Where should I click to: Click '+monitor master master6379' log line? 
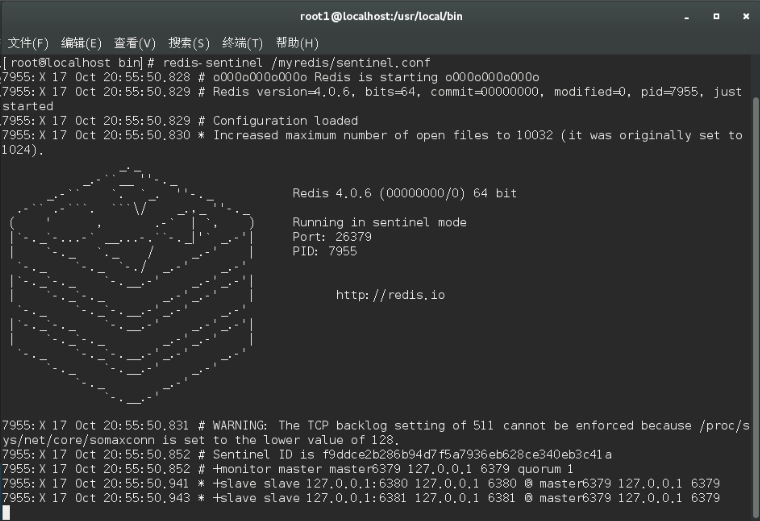coord(287,469)
